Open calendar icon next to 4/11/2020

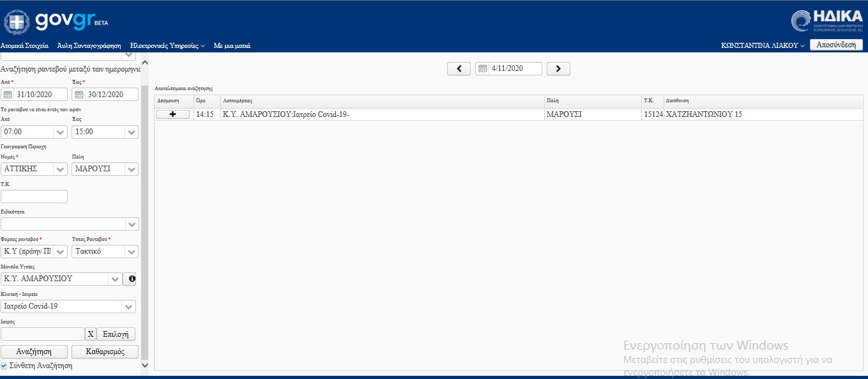click(483, 68)
